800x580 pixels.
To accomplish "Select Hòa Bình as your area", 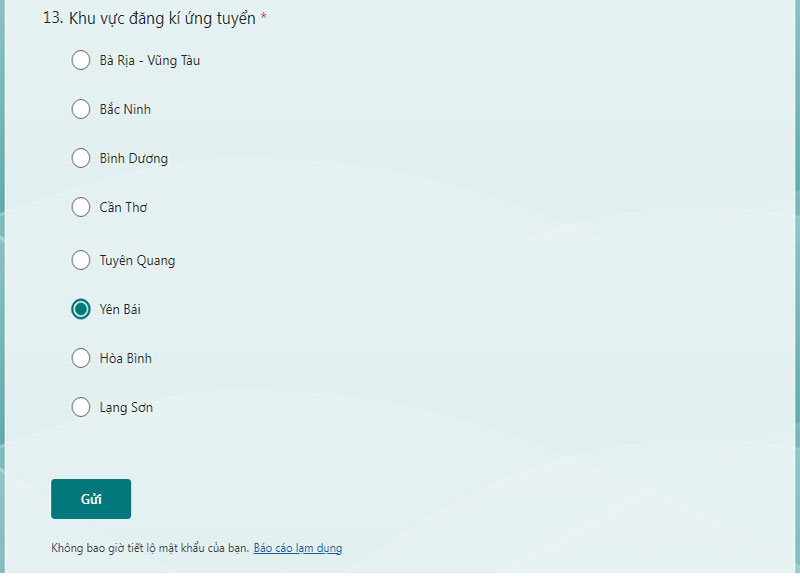I will click(81, 358).
